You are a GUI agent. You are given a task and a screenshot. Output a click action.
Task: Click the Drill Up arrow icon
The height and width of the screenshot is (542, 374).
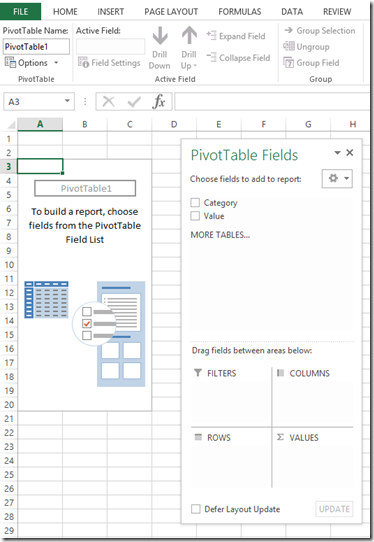click(x=189, y=36)
